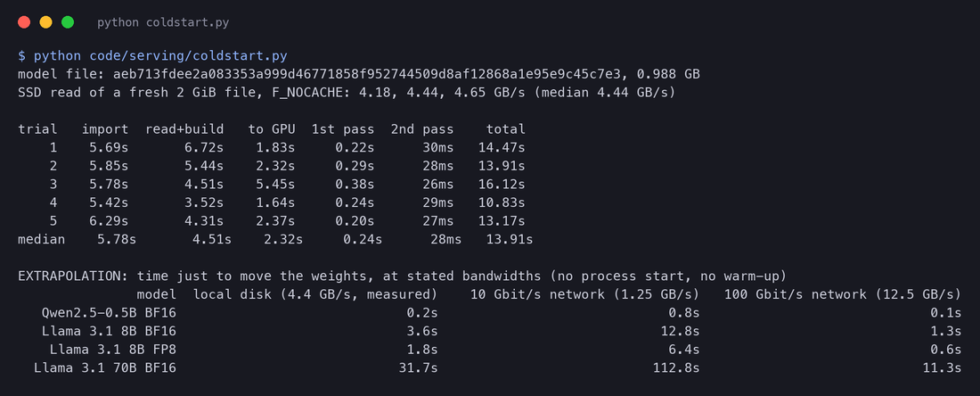The width and height of the screenshot is (980, 396).
Task: Click trial 1 2nd pass value '30ms'
Action: [x=437, y=148]
